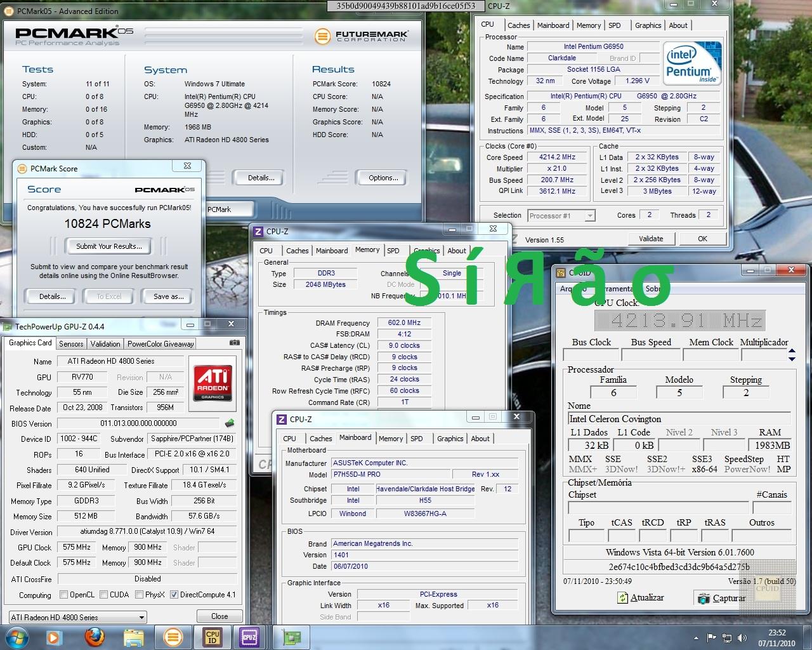Select Graphics tab in top CPU-Z window
812x650 pixels.
[x=648, y=25]
